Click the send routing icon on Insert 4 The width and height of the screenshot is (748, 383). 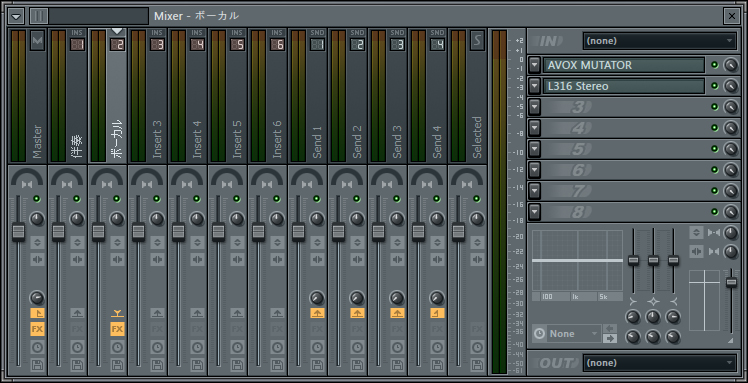[x=197, y=313]
